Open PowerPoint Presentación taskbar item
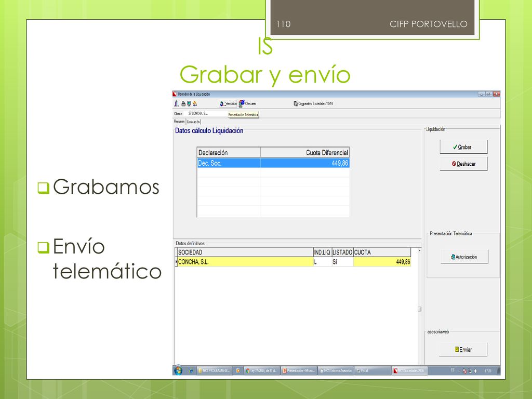This screenshot has height=399, width=532. (x=299, y=371)
